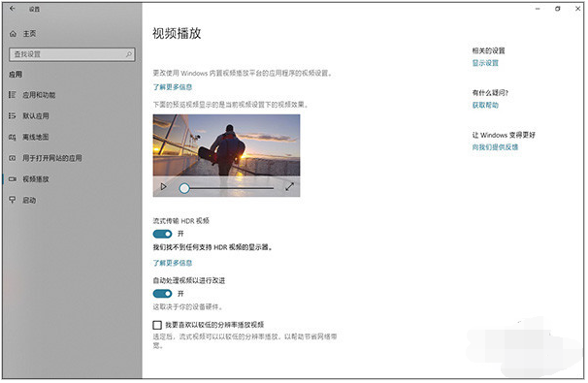Select the 默认应用 sidebar icon
This screenshot has height=383, width=588.
coord(13,115)
